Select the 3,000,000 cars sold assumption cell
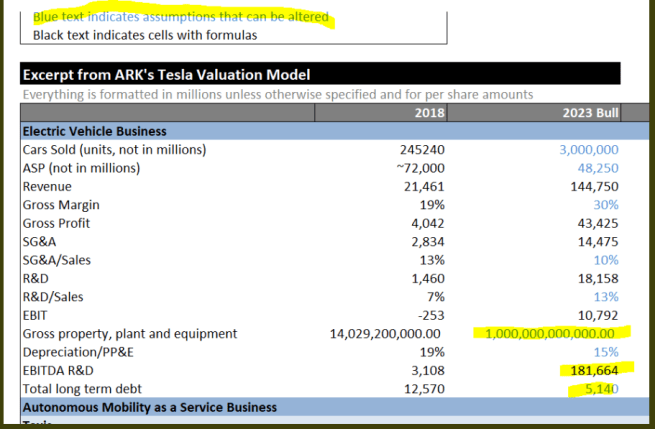The height and width of the screenshot is (429, 655). tap(584, 150)
